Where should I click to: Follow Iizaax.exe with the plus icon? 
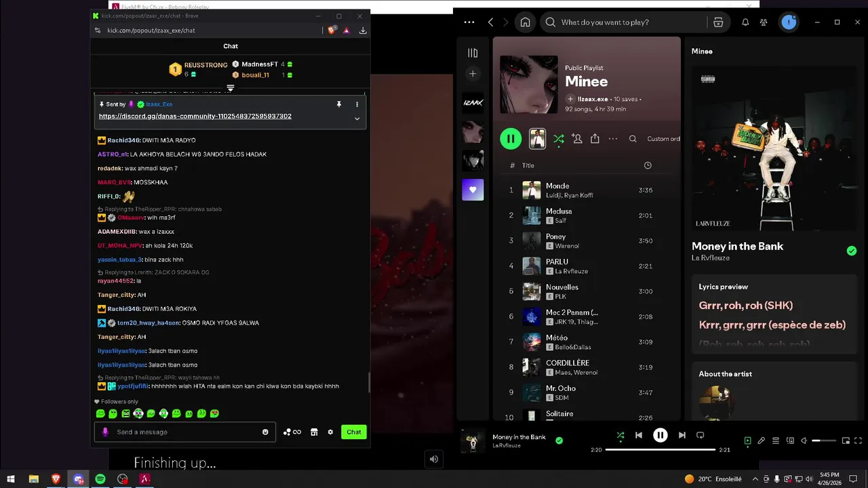point(570,99)
